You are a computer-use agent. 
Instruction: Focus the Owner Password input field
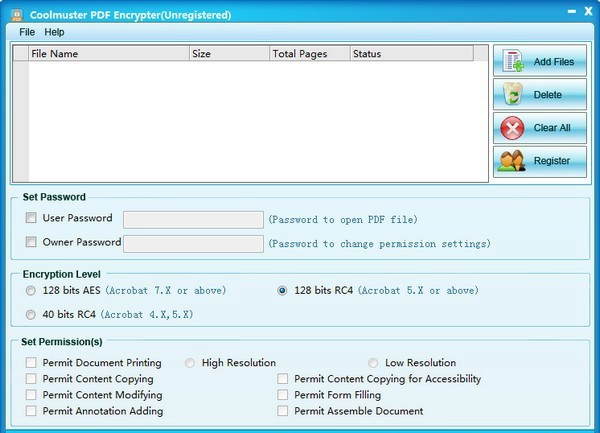coord(193,244)
